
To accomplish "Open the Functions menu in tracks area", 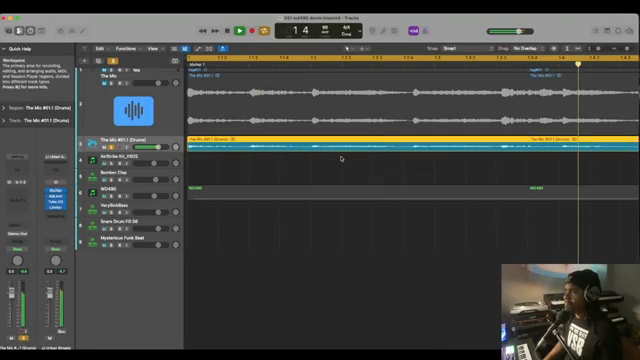I will (x=128, y=49).
